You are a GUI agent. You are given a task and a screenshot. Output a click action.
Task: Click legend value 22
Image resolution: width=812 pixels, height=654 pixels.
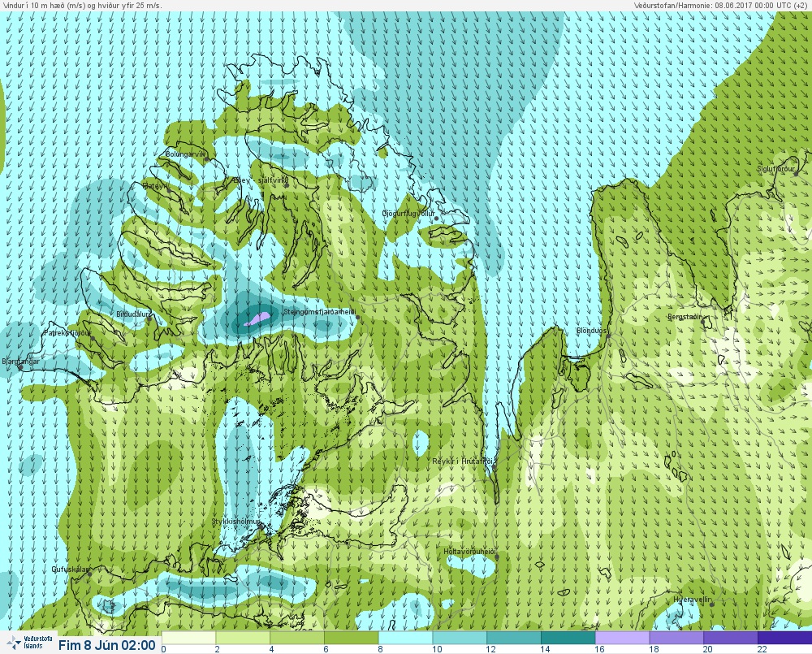[x=762, y=649]
